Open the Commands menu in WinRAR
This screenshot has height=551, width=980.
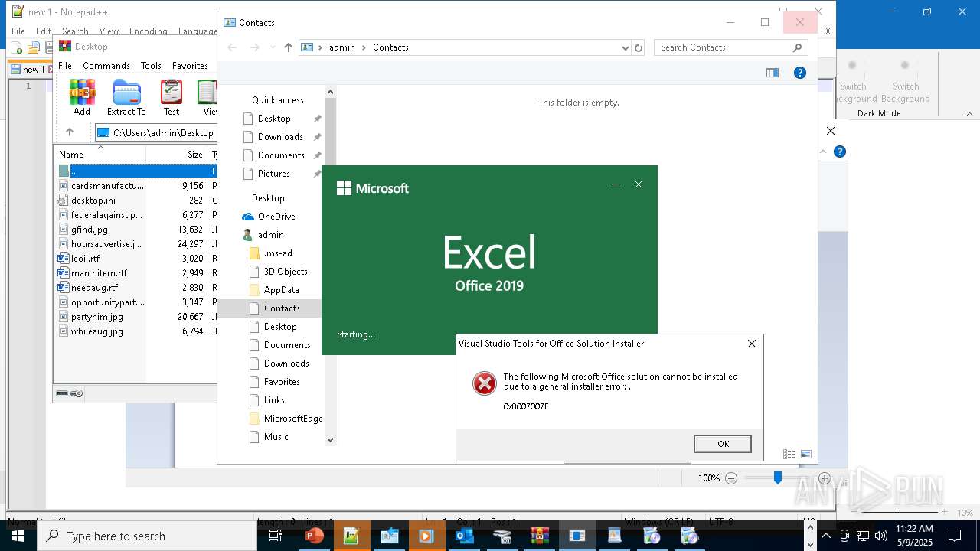click(106, 66)
